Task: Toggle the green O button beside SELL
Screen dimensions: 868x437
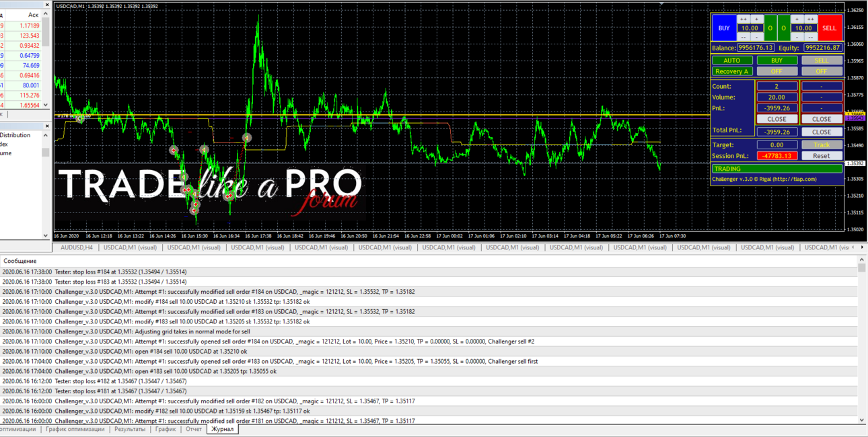Action: 784,28
